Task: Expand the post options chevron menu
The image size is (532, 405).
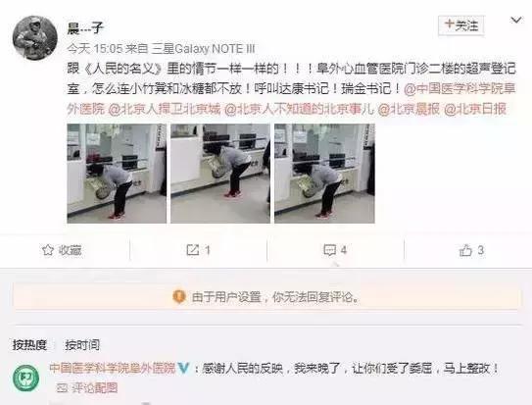Action: [516, 21]
